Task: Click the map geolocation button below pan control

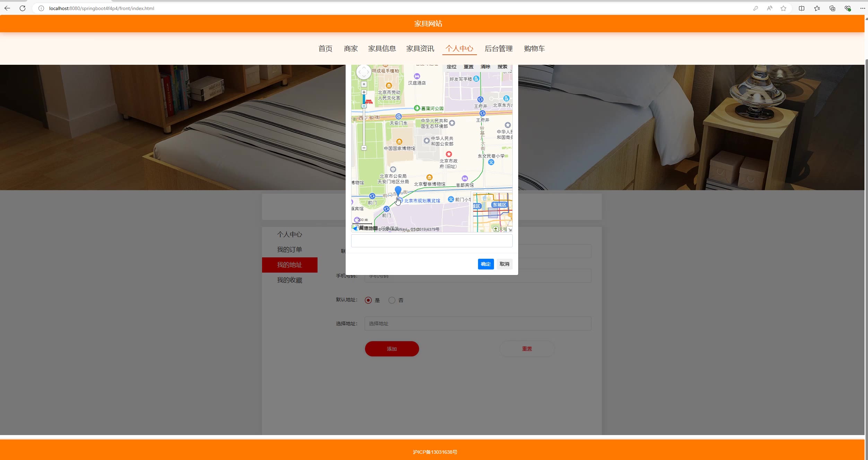Action: tap(364, 84)
